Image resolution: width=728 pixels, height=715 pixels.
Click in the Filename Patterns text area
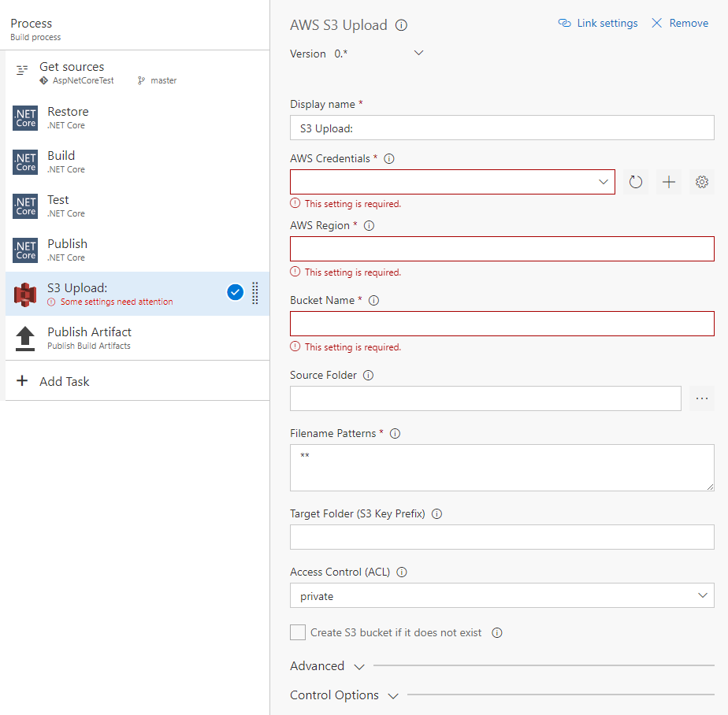tap(502, 468)
